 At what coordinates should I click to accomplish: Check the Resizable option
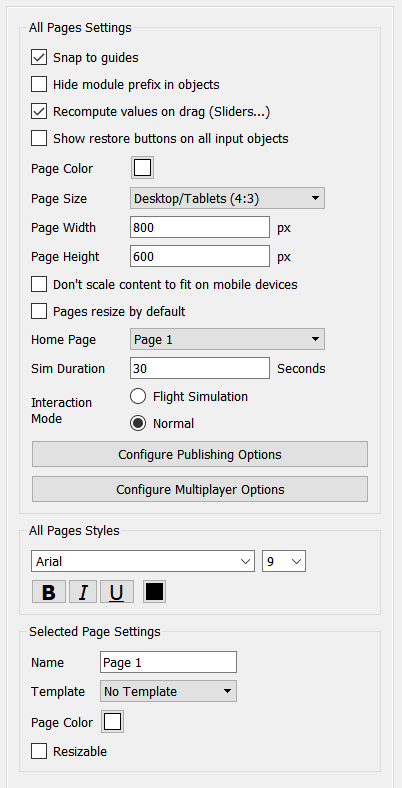click(39, 751)
